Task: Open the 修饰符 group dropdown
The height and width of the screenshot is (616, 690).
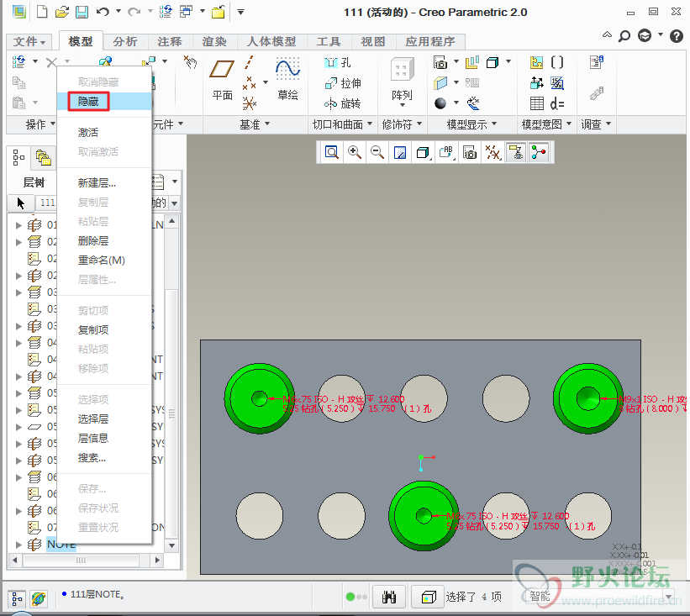Action: coord(402,124)
